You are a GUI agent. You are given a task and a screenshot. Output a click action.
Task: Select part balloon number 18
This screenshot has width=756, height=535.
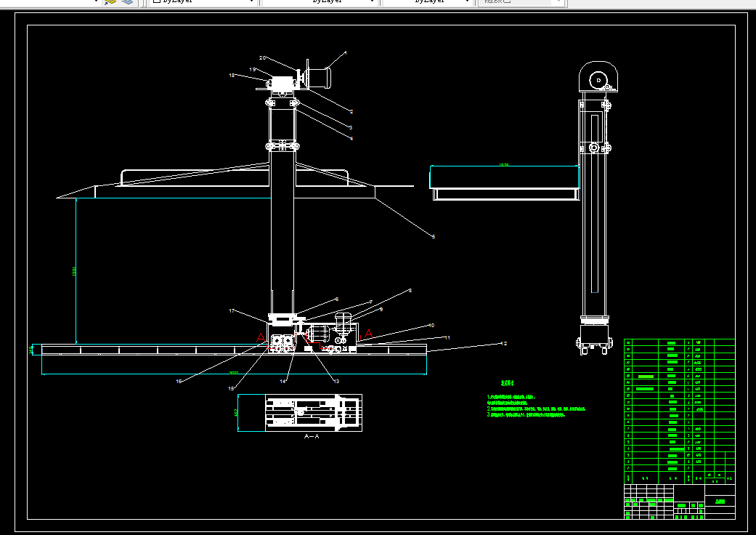pos(232,76)
